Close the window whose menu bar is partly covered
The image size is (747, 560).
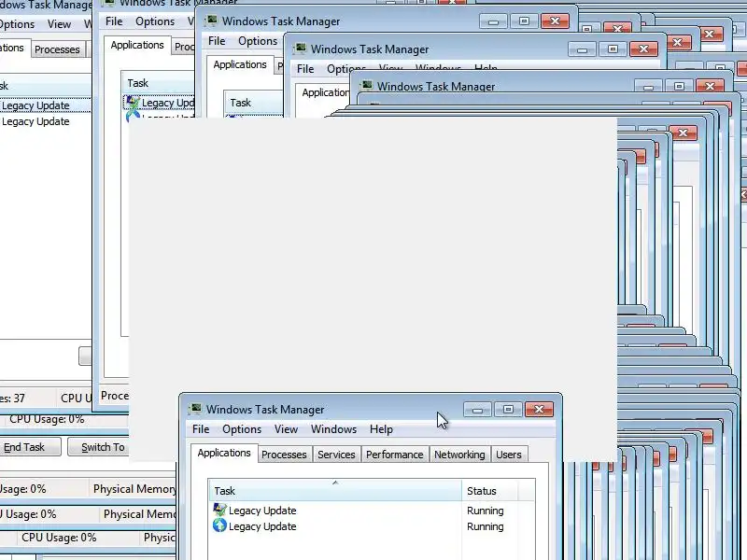pyautogui.click(x=643, y=49)
